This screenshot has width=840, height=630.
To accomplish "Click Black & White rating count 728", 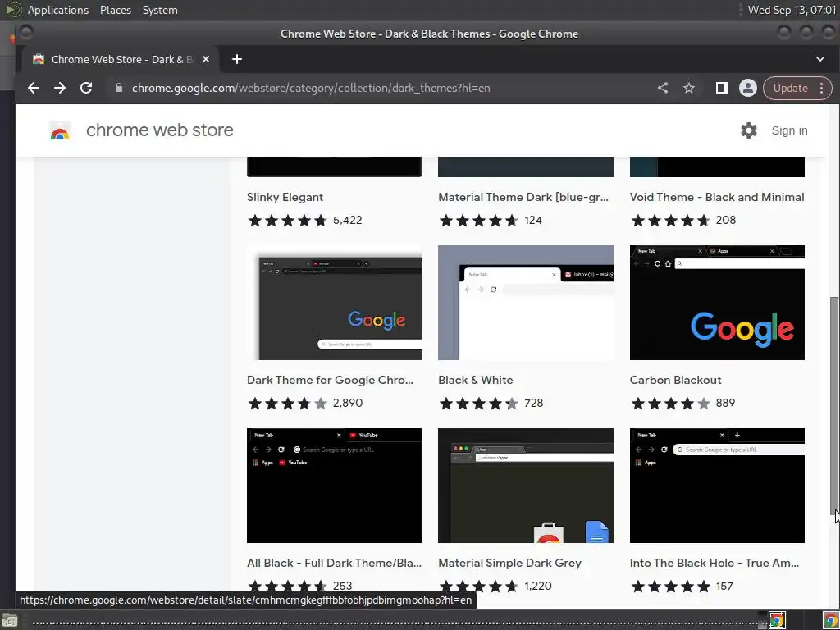I will [533, 403].
